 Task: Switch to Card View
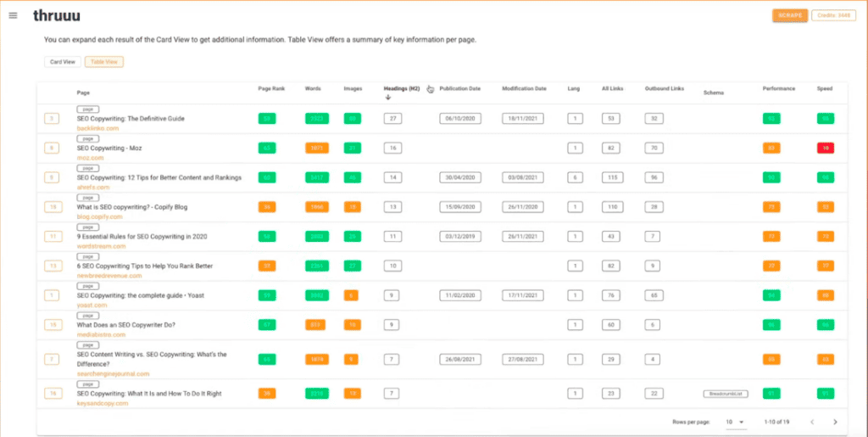tap(63, 62)
